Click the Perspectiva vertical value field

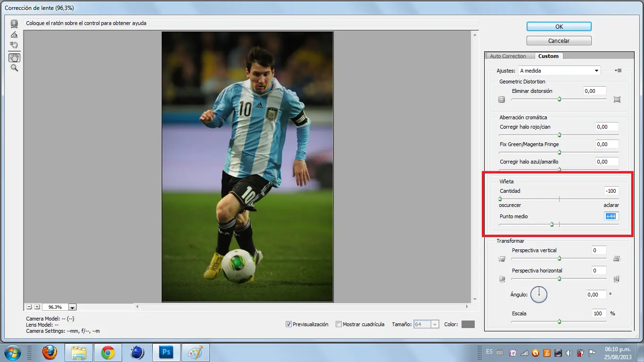pos(599,250)
